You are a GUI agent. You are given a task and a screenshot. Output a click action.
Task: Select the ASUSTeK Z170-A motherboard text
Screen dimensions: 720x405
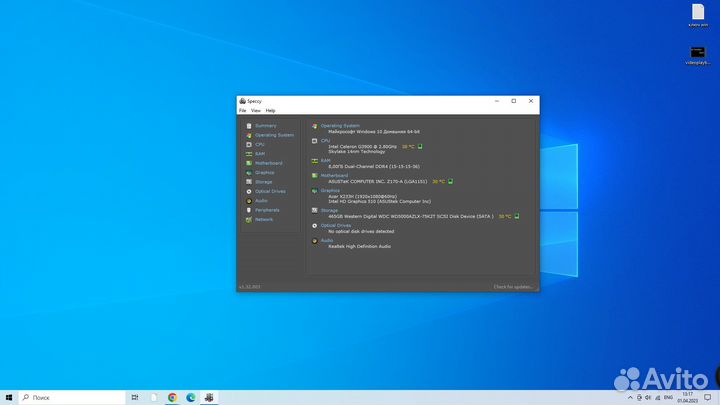tap(377, 181)
